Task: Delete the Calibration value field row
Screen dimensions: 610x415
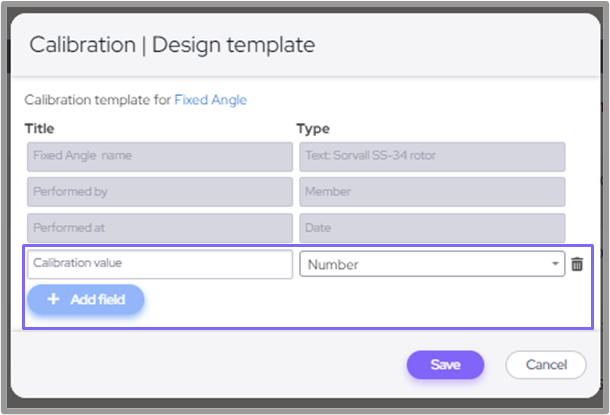Action: pyautogui.click(x=577, y=264)
